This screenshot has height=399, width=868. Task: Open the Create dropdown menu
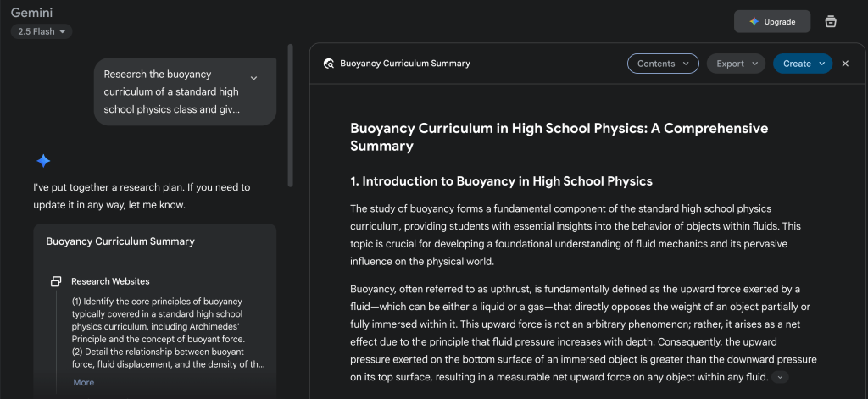[x=803, y=64]
